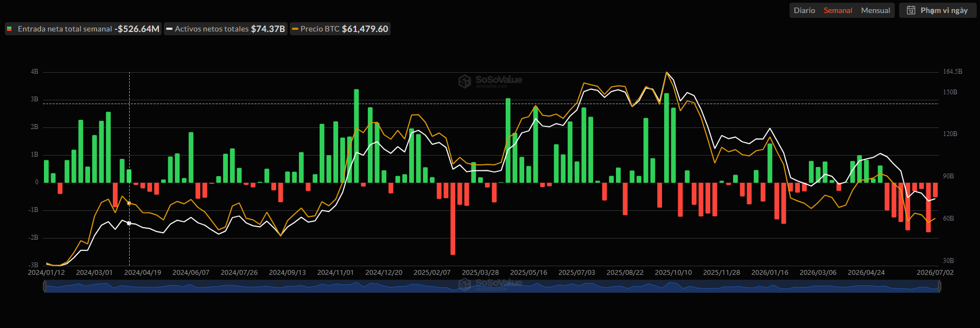Click the 2024/04/19 x-axis date label
This screenshot has height=328, width=980.
143,273
